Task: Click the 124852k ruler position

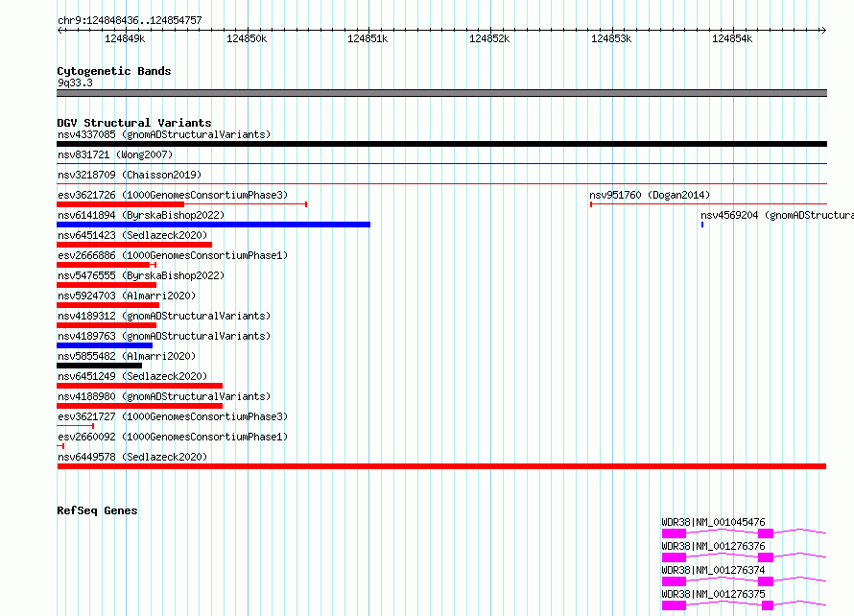Action: click(489, 38)
